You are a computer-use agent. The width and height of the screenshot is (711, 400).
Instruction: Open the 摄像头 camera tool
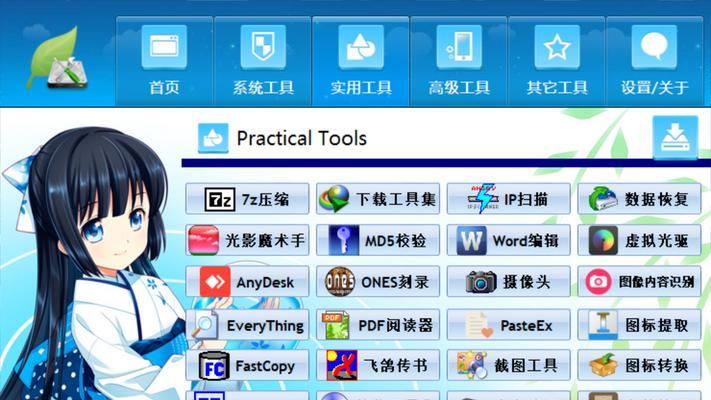508,282
